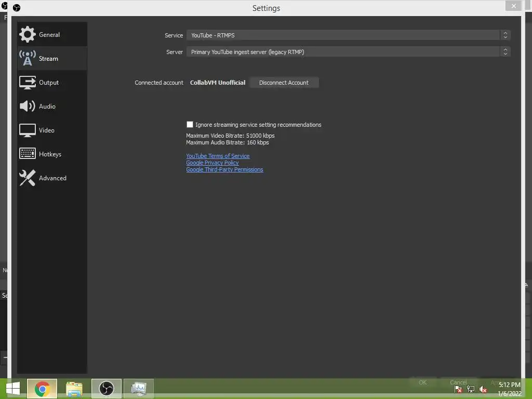
Task: Click the Connected account label
Action: click(159, 83)
